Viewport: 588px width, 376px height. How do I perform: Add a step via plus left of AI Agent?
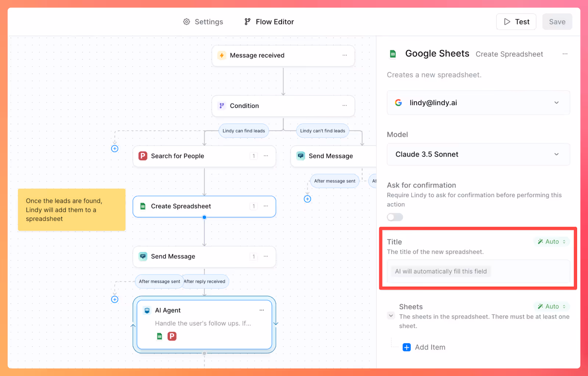[x=115, y=299]
